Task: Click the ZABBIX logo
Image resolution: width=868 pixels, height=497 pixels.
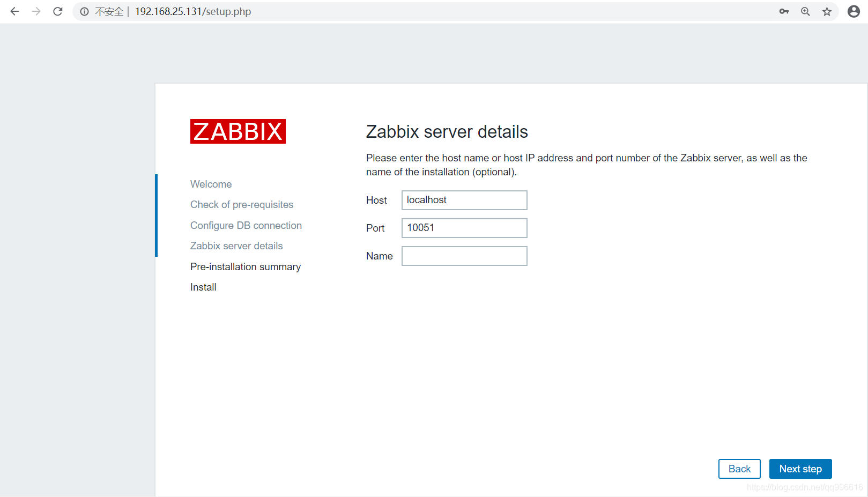Action: pyautogui.click(x=238, y=131)
